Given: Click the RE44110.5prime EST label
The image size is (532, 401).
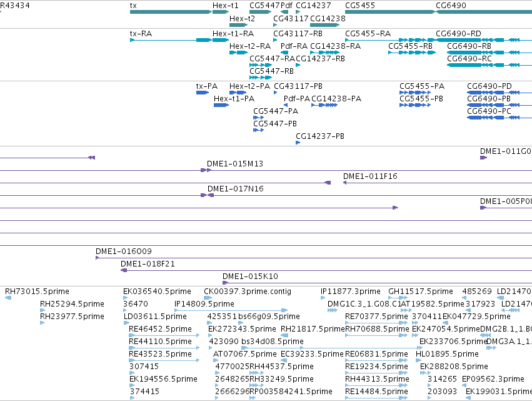Looking at the screenshot, I should tap(161, 342).
